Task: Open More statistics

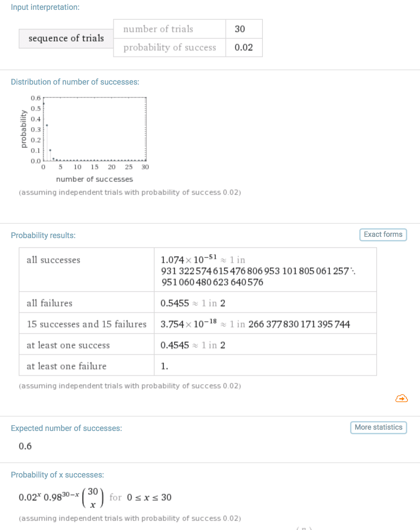Action: pyautogui.click(x=378, y=427)
